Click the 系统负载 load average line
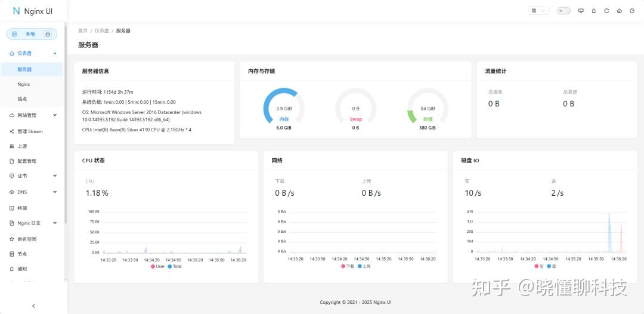Screen dimensions: 644x314 129,102
